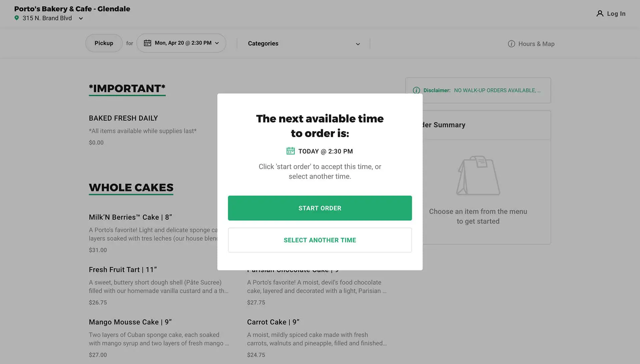Click the location pin icon beside the address
The image size is (640, 364).
pos(17,18)
